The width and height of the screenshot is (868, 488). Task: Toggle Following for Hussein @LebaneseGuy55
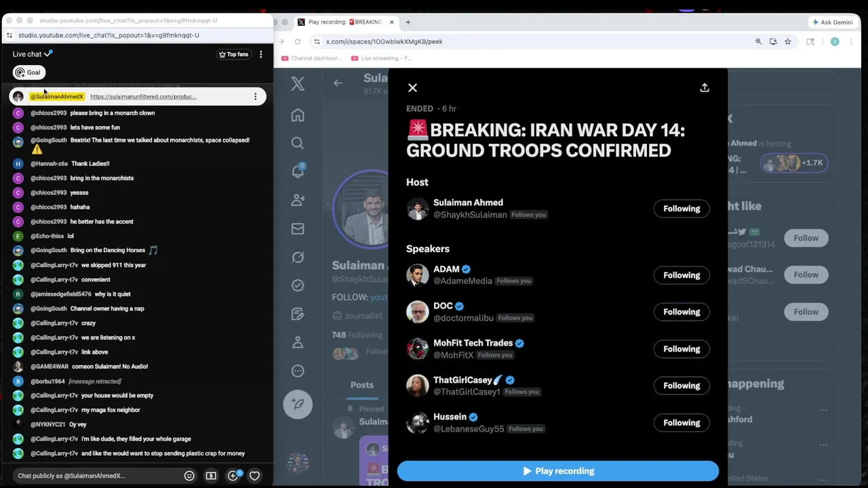[682, 423]
